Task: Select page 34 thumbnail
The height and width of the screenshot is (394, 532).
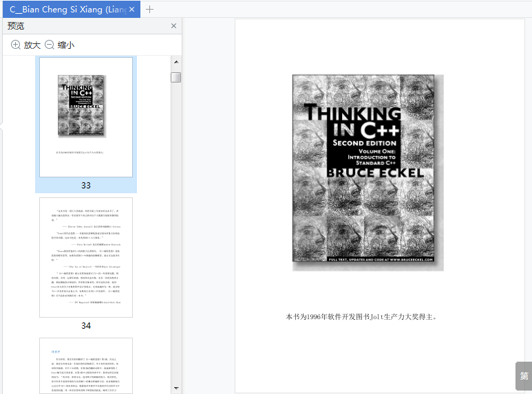Action: [86, 257]
